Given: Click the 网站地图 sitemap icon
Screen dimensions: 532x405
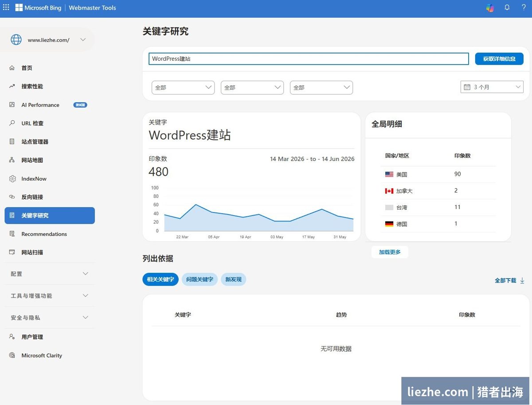Looking at the screenshot, I should click(12, 160).
